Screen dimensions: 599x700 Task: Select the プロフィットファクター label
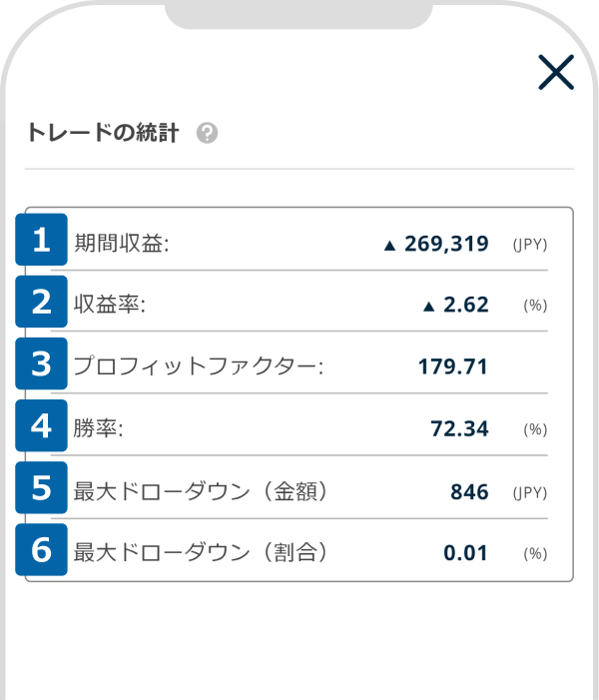click(x=199, y=366)
